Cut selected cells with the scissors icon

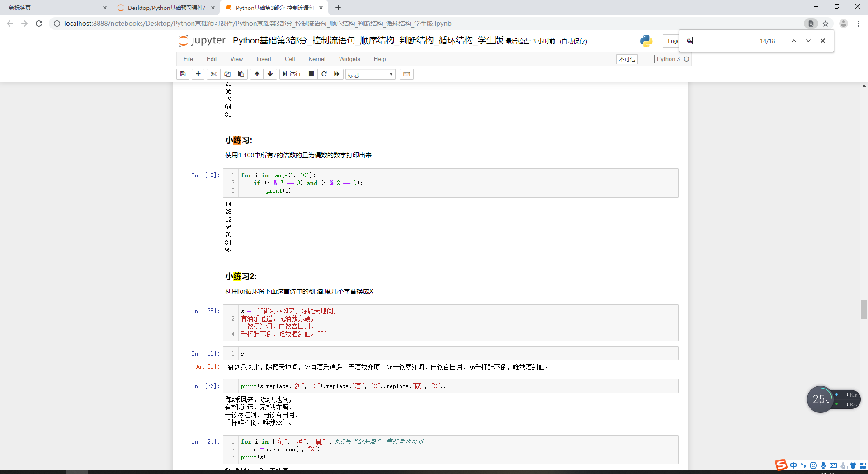pyautogui.click(x=214, y=74)
